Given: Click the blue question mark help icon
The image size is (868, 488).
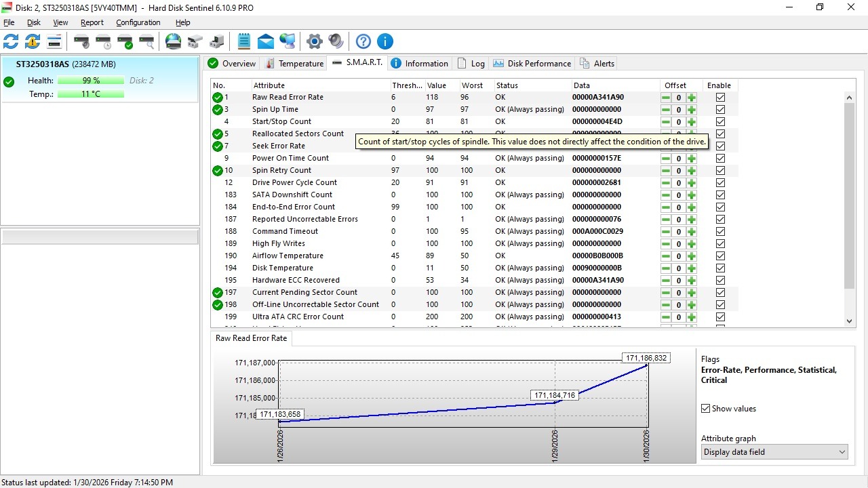Looking at the screenshot, I should pos(363,41).
